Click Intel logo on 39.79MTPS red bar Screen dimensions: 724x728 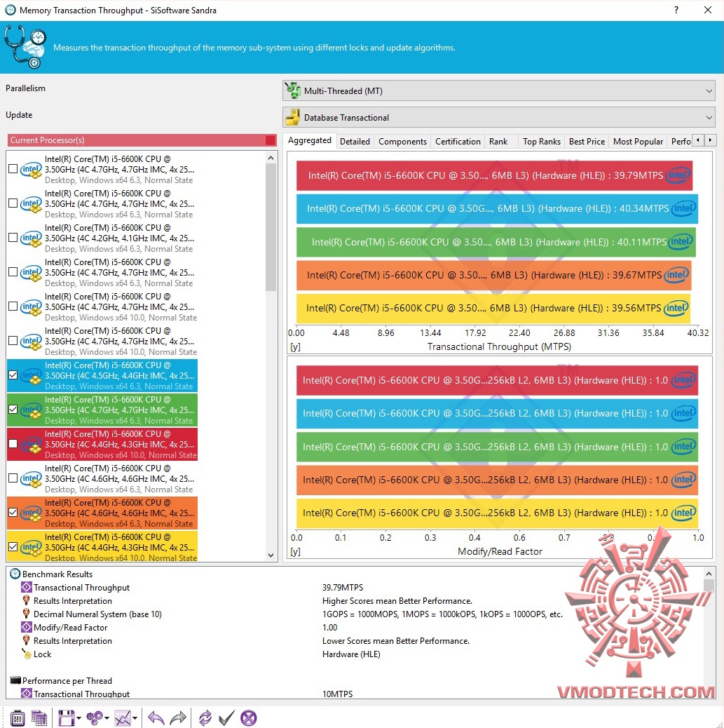coord(678,175)
